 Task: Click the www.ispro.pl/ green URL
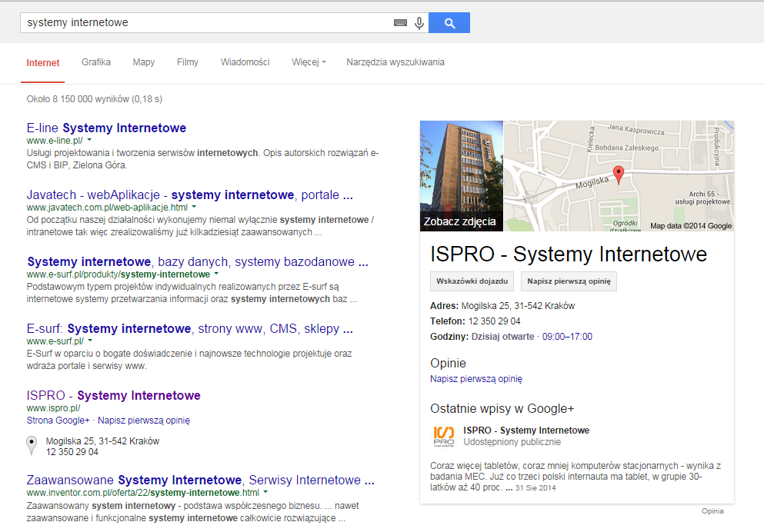[53, 408]
